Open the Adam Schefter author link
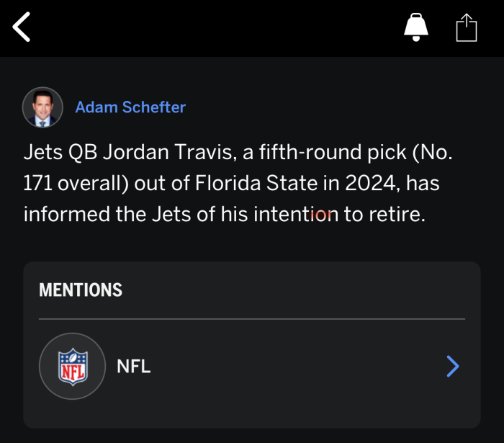This screenshot has height=443, width=504. point(130,107)
